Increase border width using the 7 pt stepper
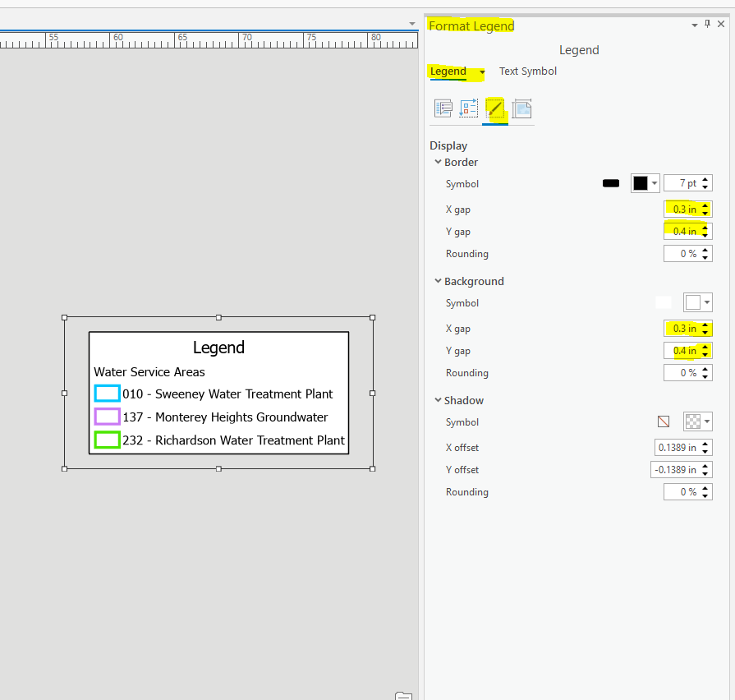The height and width of the screenshot is (700, 735). coord(705,178)
